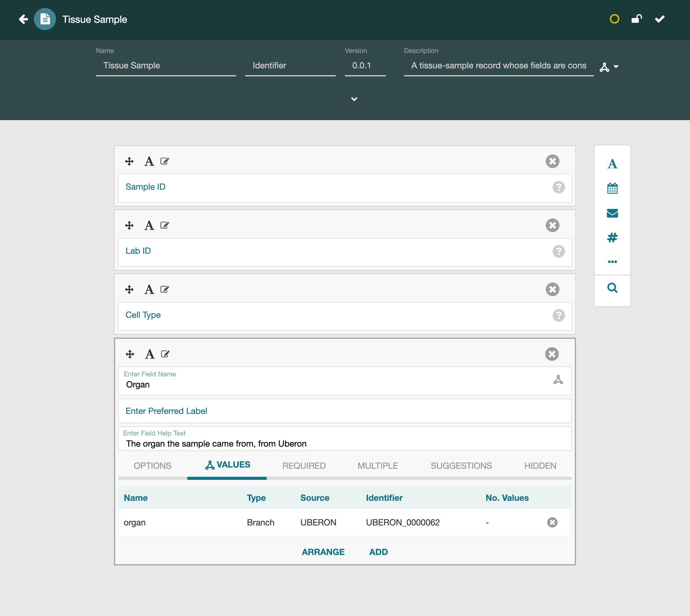
Task: Expand header details with chevron down
Action: click(354, 99)
